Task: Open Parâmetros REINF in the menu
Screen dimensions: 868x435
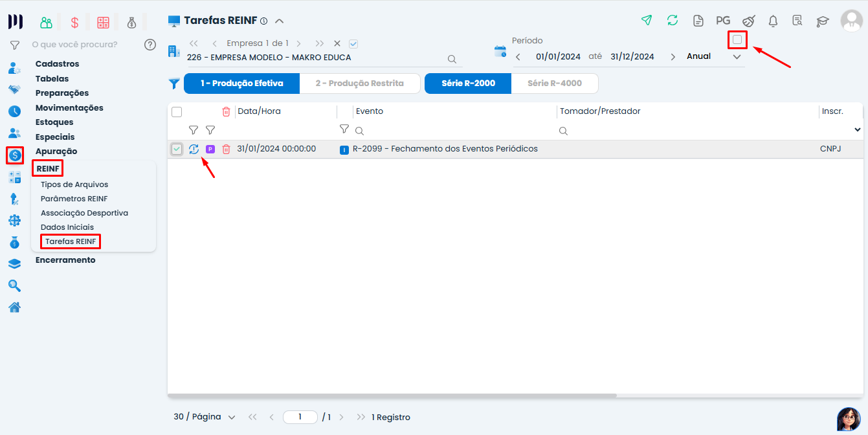Action: coord(74,199)
